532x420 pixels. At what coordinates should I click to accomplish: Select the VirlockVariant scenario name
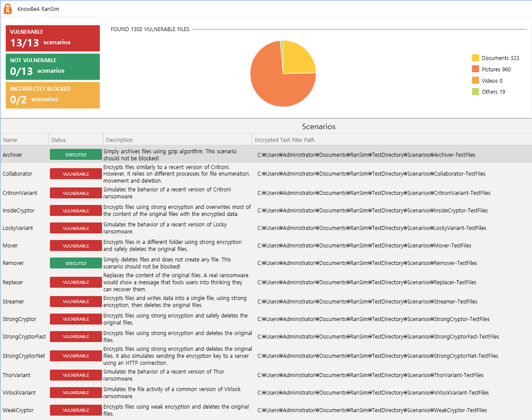click(19, 392)
